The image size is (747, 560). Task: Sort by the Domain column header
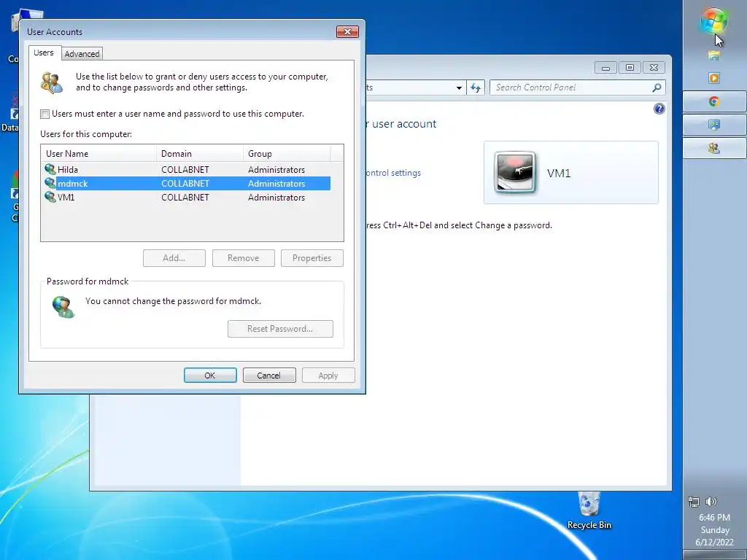click(200, 153)
